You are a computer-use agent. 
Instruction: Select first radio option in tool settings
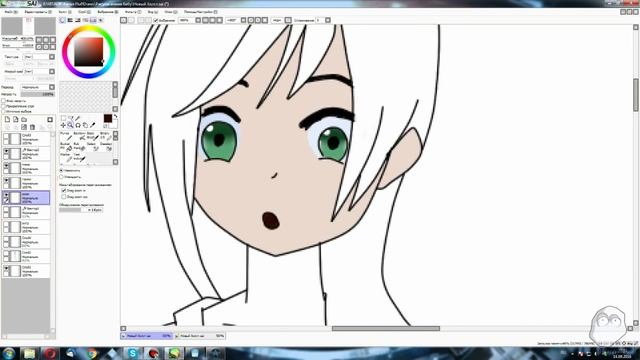pyautogui.click(x=61, y=171)
